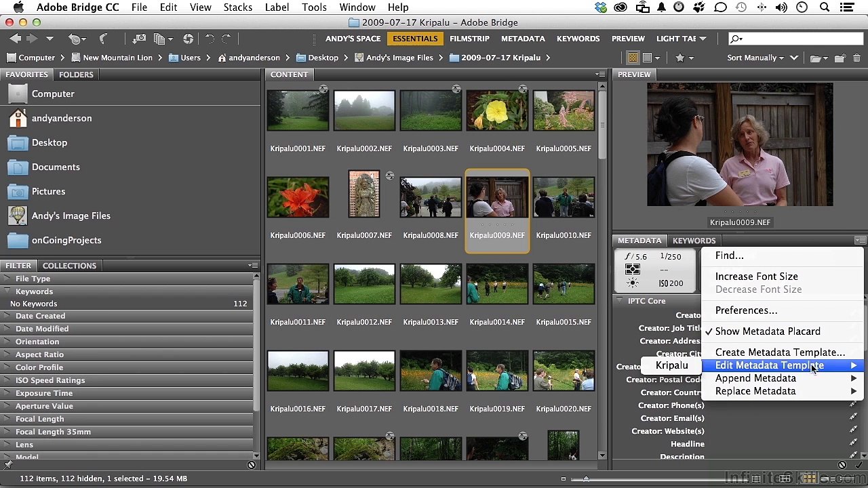Open the workspace switcher dropdown arrow
The image size is (868, 488).
point(703,39)
